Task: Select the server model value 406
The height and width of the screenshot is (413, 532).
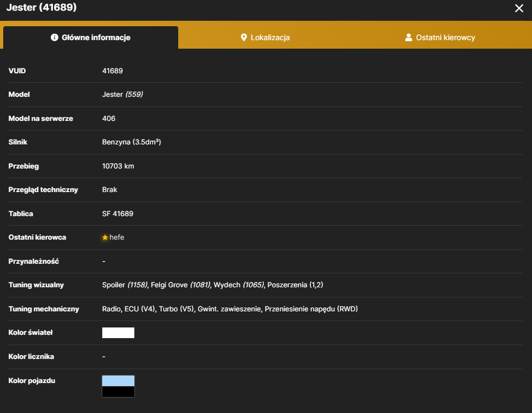Action: [x=109, y=118]
